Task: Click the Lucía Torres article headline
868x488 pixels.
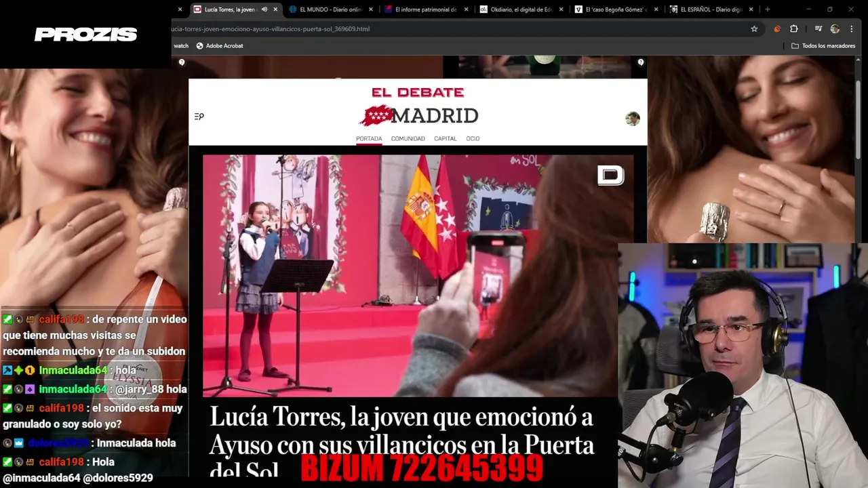Action: (401, 441)
